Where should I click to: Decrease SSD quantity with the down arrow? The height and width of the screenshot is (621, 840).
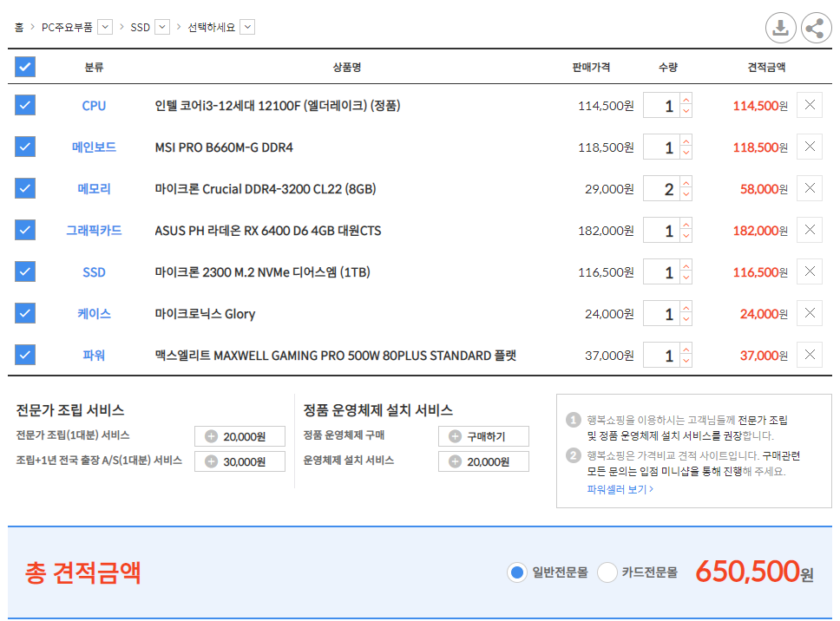686,278
